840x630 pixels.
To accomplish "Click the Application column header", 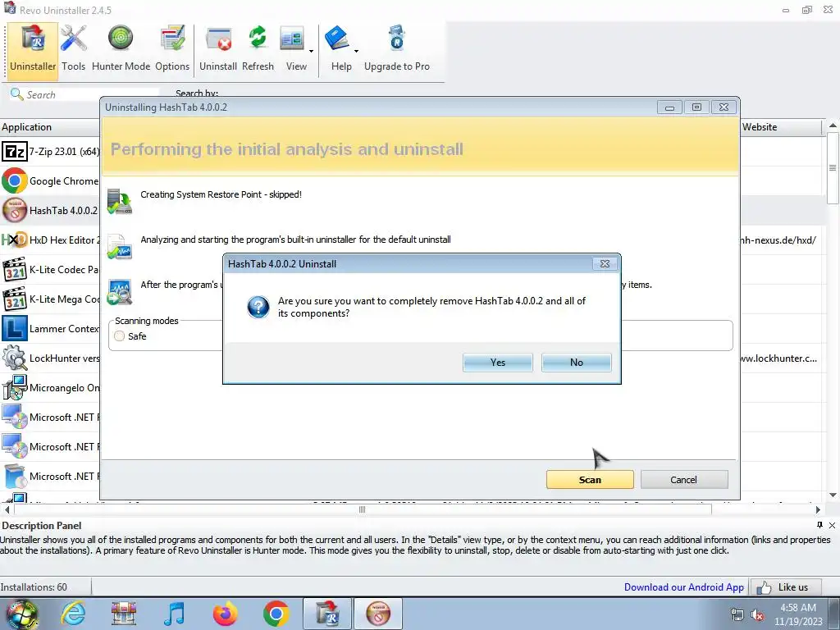I will coord(50,127).
